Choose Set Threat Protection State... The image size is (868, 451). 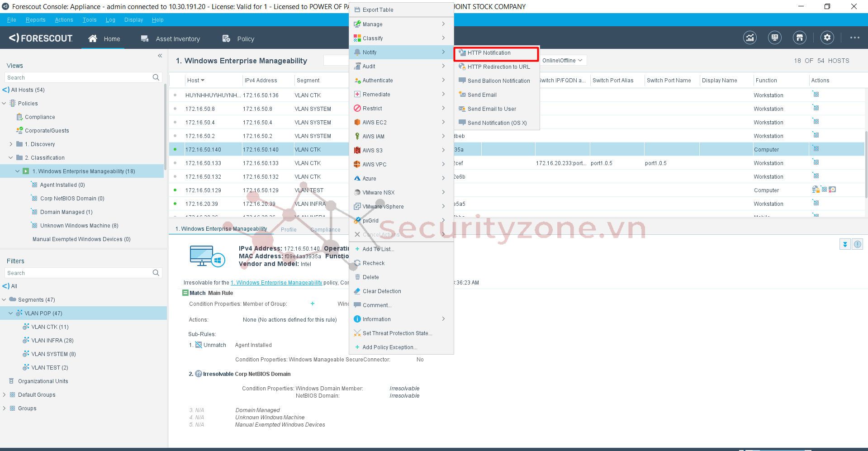coord(401,333)
